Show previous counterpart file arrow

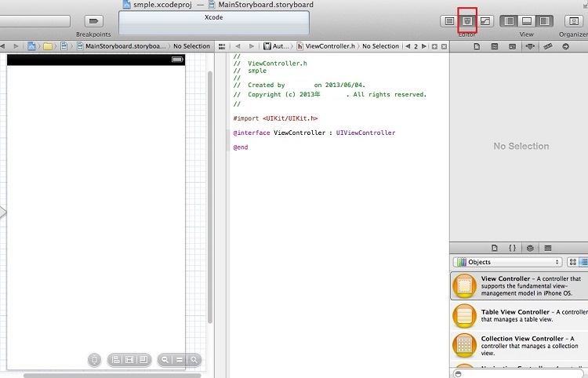(x=408, y=46)
